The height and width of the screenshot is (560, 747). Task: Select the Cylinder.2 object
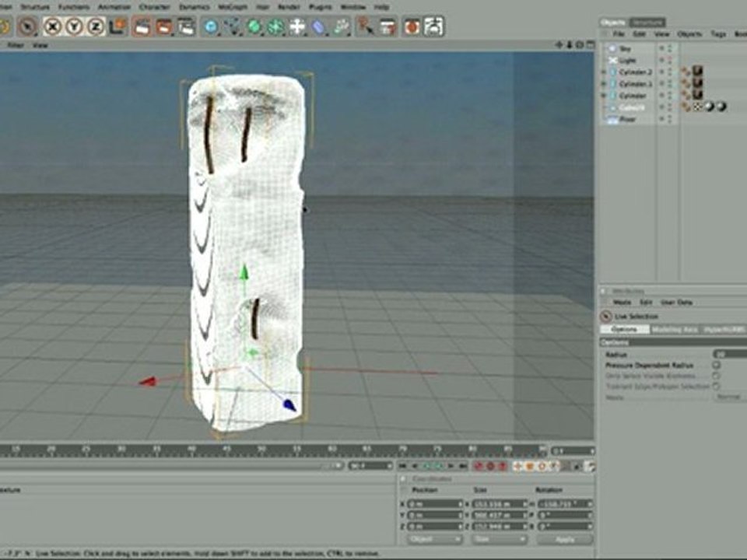pos(636,72)
